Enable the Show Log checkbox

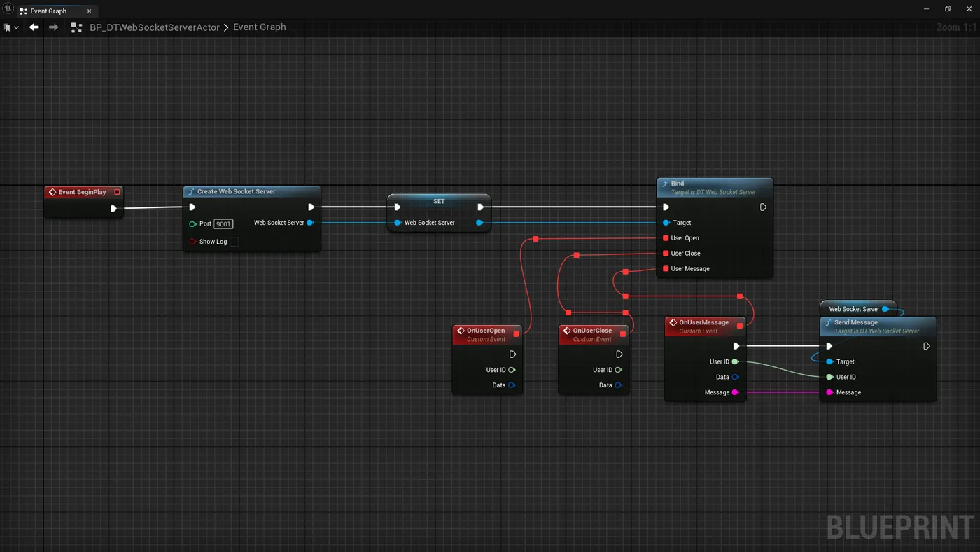(x=234, y=242)
